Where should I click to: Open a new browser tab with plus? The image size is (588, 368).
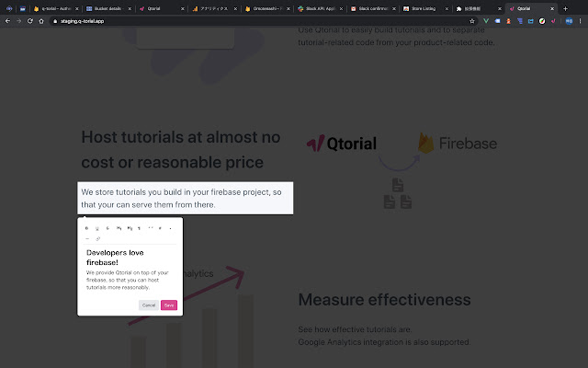(566, 8)
